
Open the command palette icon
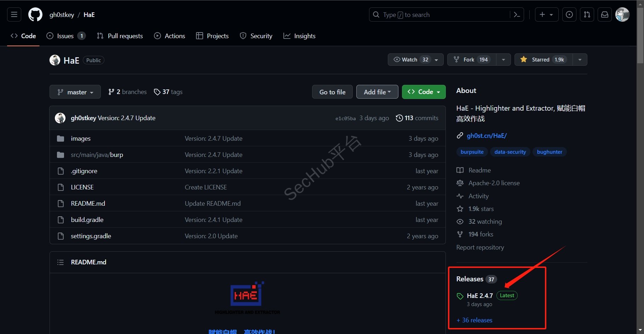point(517,14)
